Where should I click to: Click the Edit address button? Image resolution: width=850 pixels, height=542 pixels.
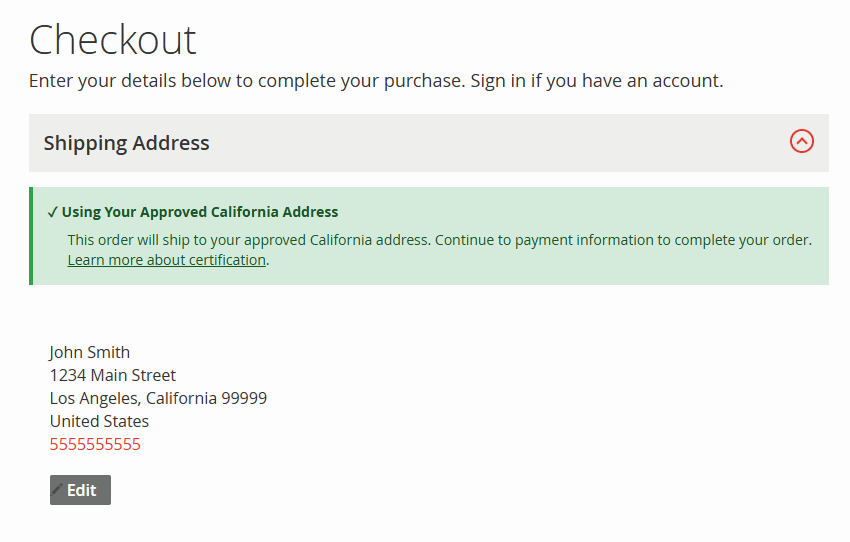[80, 490]
